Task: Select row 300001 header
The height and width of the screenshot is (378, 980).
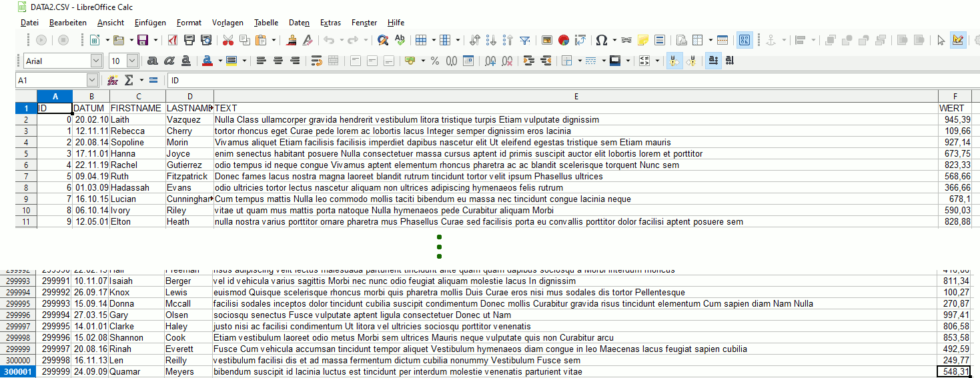Action: (x=18, y=371)
